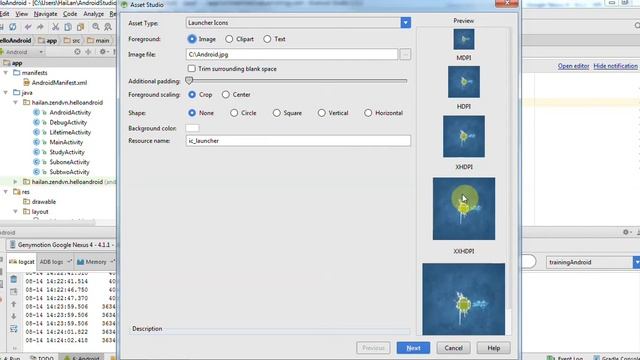The height and width of the screenshot is (360, 640).
Task: Click the Genymotion device phone icon
Action: 12,245
